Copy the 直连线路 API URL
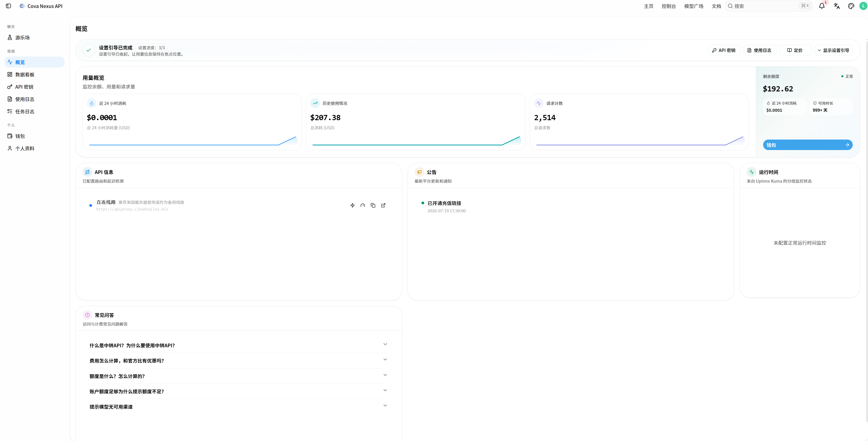The height and width of the screenshot is (441, 868). tap(373, 205)
